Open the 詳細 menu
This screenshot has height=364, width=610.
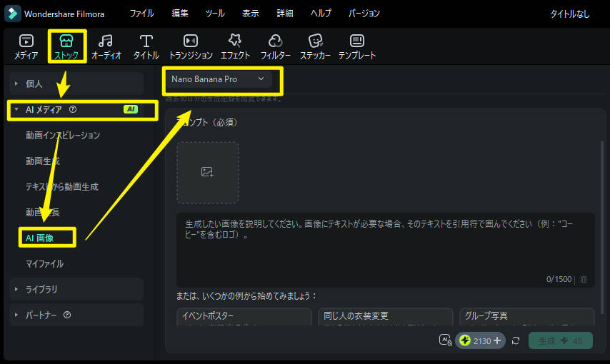tap(285, 14)
